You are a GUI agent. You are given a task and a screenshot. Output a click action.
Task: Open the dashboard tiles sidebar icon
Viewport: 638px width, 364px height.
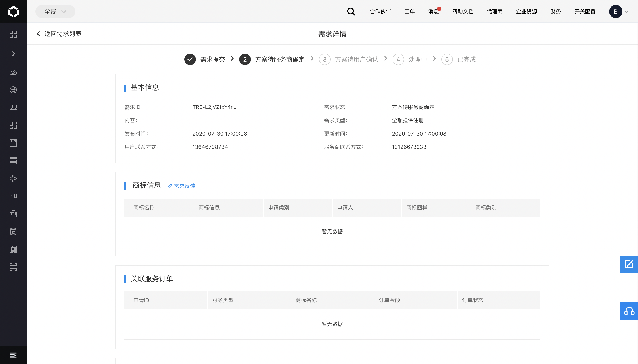click(13, 125)
